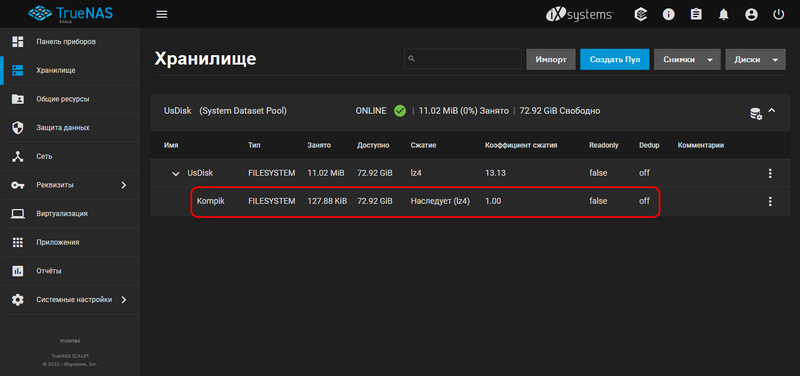Click the power icon
Screen dimensions: 800x376
778,14
